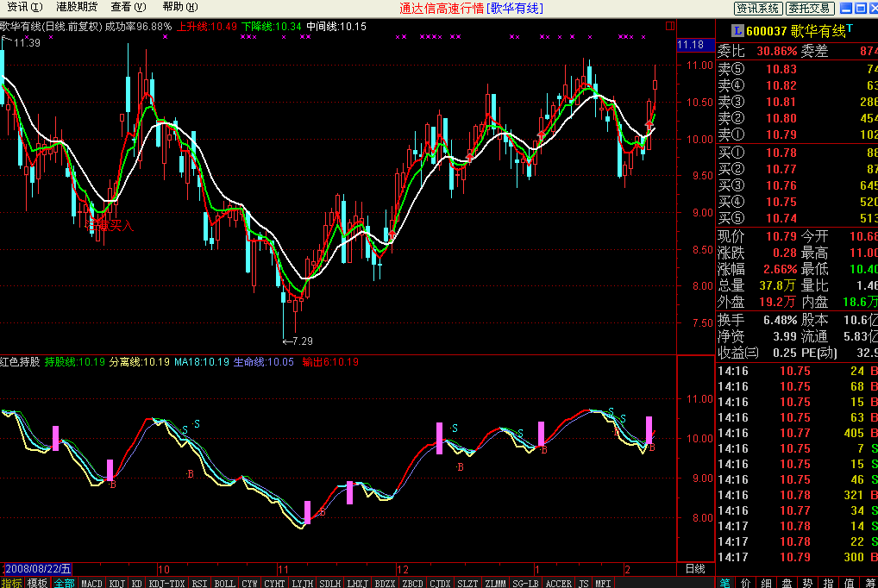
Task: Switch to the KDJ indicator
Action: click(117, 584)
